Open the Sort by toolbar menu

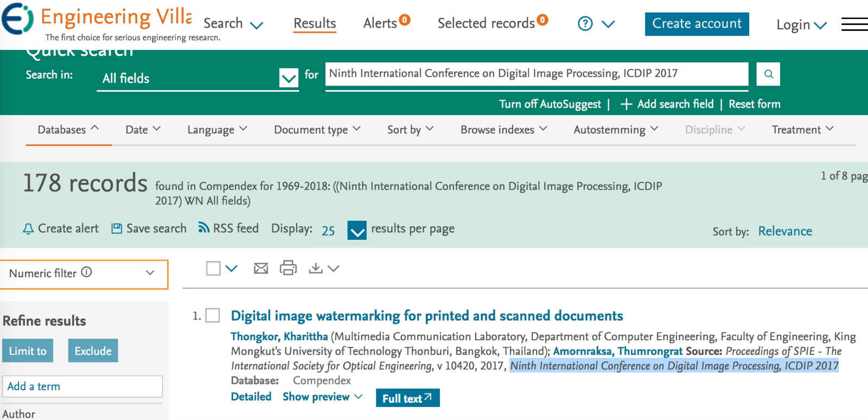click(x=410, y=130)
